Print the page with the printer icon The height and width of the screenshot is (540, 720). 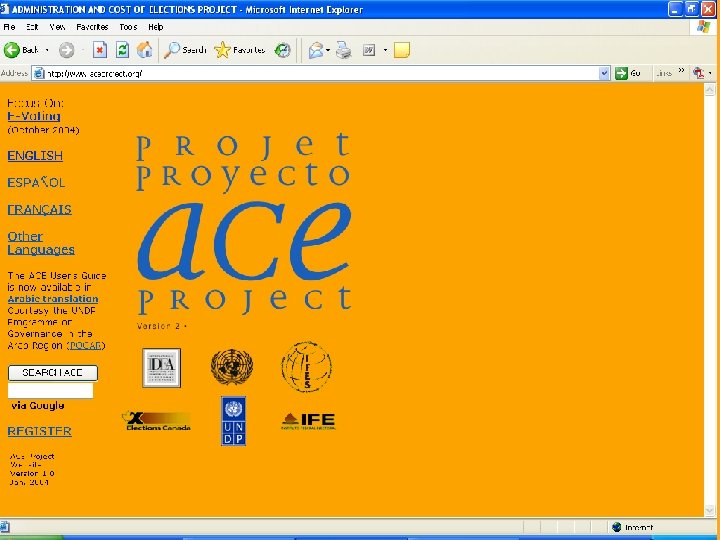tap(343, 50)
